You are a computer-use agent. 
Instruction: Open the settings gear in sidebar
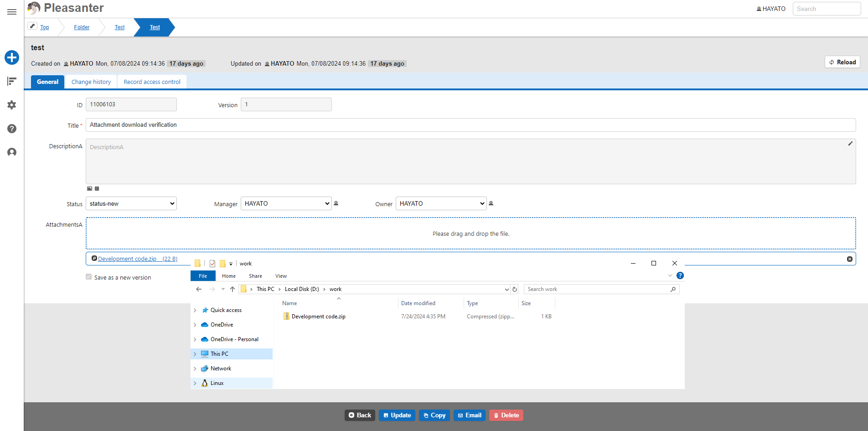[12, 105]
